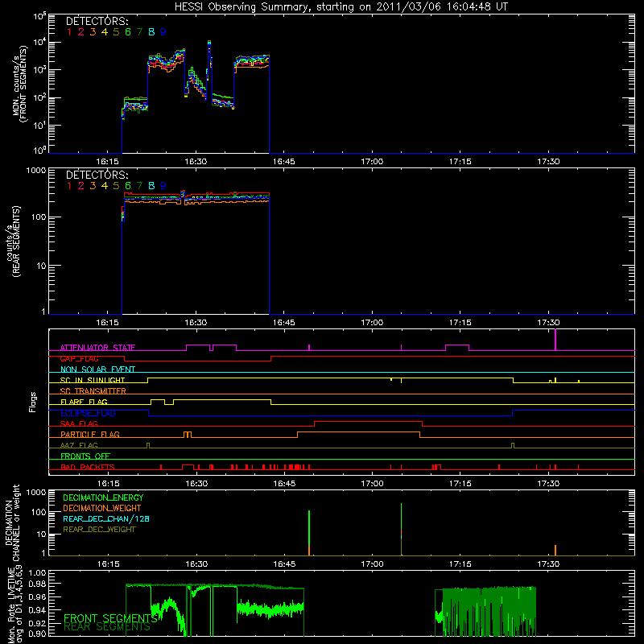
Task: Select dark green detector 7 in front segments legend
Action: point(139,32)
